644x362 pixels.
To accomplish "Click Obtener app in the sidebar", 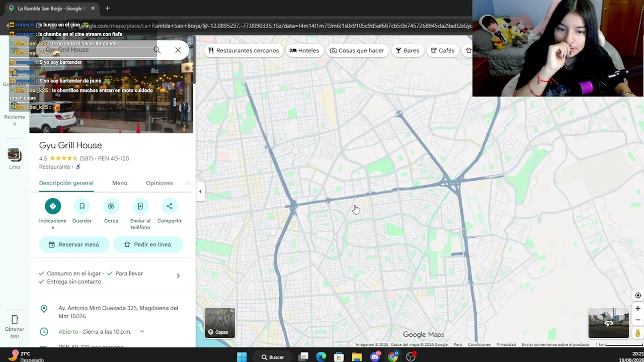I will point(15,326).
